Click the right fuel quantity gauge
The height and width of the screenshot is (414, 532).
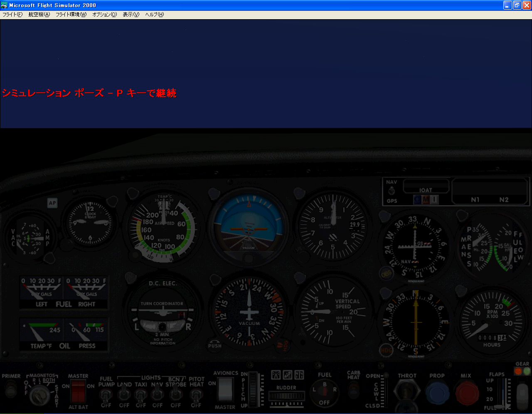[x=86, y=292]
